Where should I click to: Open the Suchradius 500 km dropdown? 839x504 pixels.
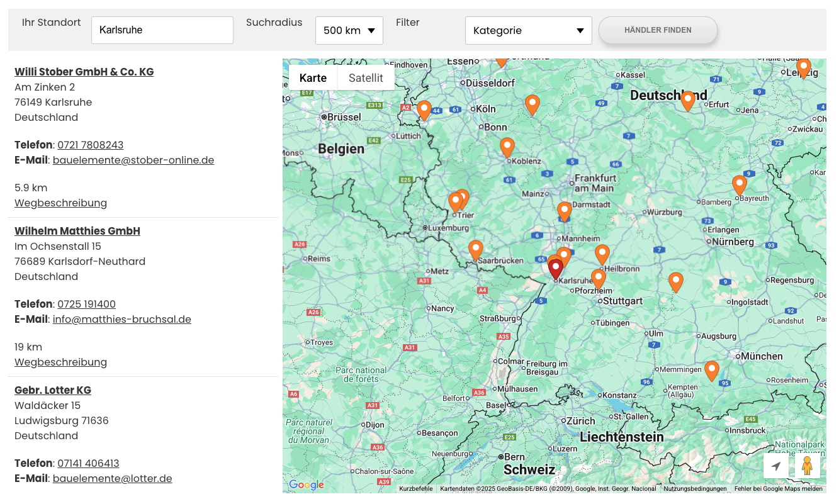(x=349, y=30)
